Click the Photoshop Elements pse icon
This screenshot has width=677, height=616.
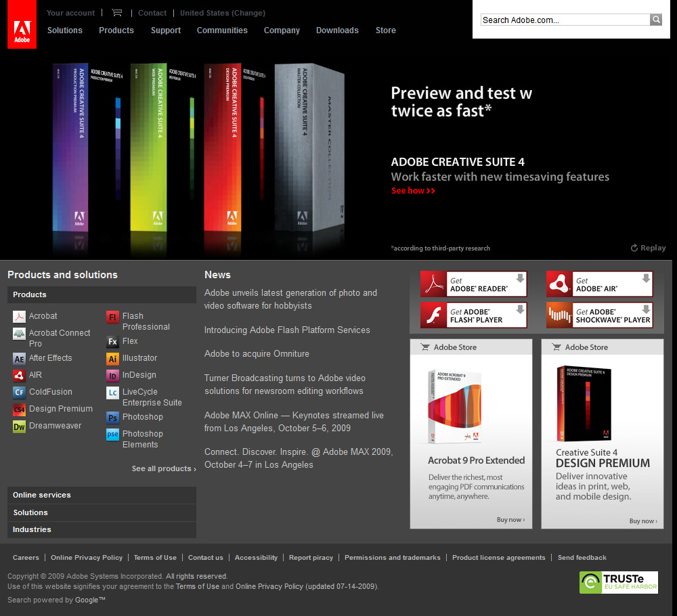112,435
